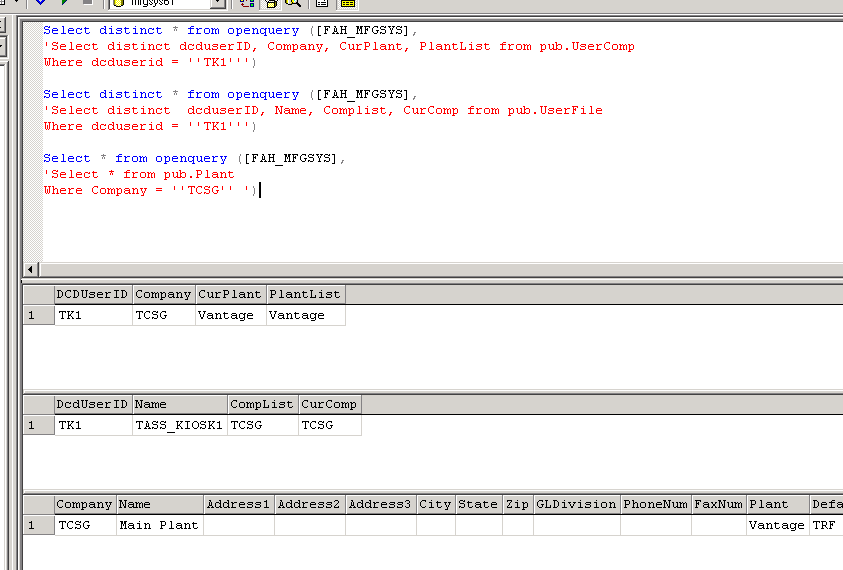Click the green execute query arrow
The width and height of the screenshot is (843, 570).
pyautogui.click(x=65, y=3)
